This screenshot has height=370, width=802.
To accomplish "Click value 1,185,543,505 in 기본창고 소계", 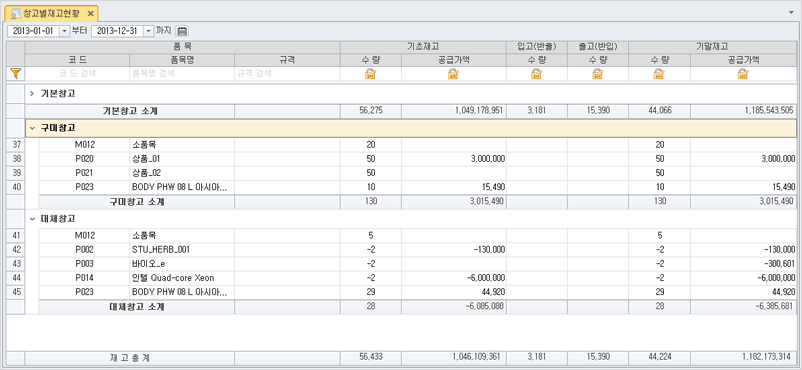I will pos(768,111).
